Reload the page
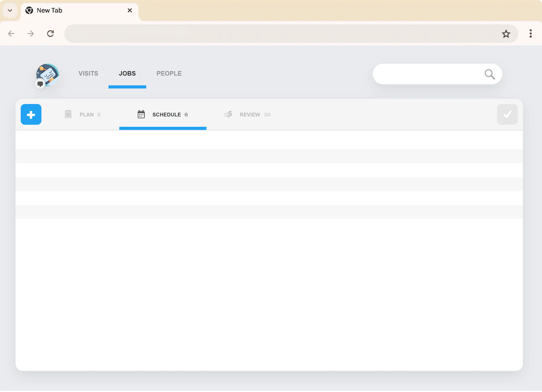 click(50, 34)
